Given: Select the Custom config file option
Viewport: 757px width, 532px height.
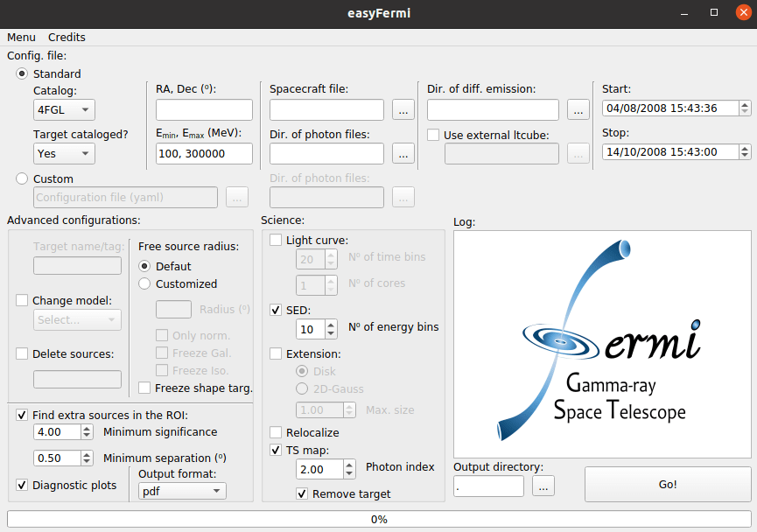Looking at the screenshot, I should 23,179.
